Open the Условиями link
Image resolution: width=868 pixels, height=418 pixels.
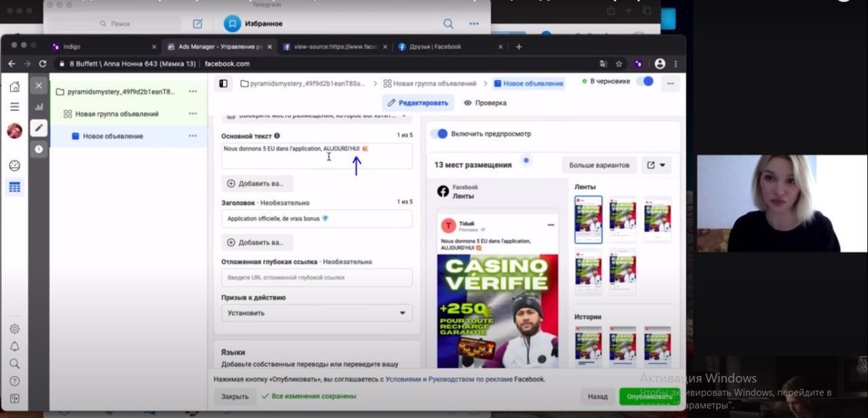click(404, 379)
